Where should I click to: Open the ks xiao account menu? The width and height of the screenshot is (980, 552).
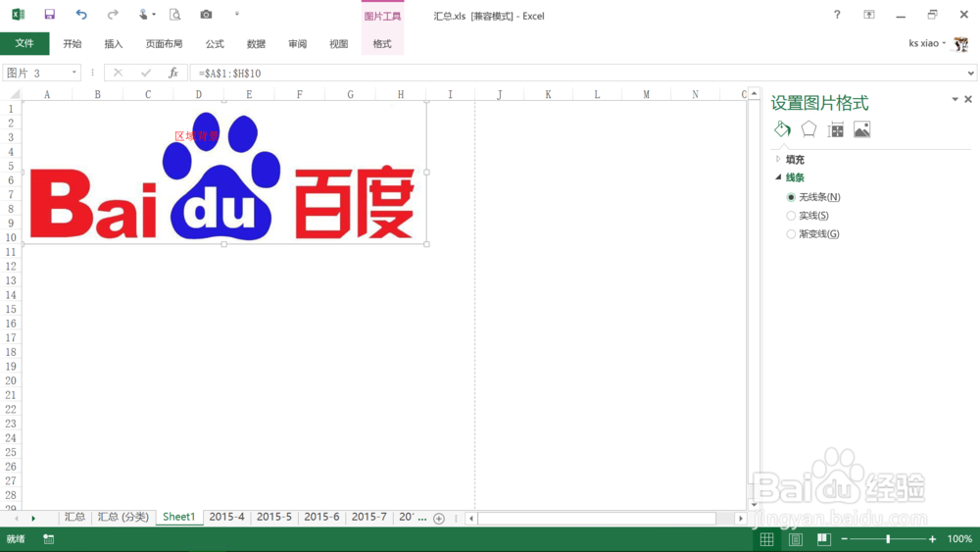point(927,43)
